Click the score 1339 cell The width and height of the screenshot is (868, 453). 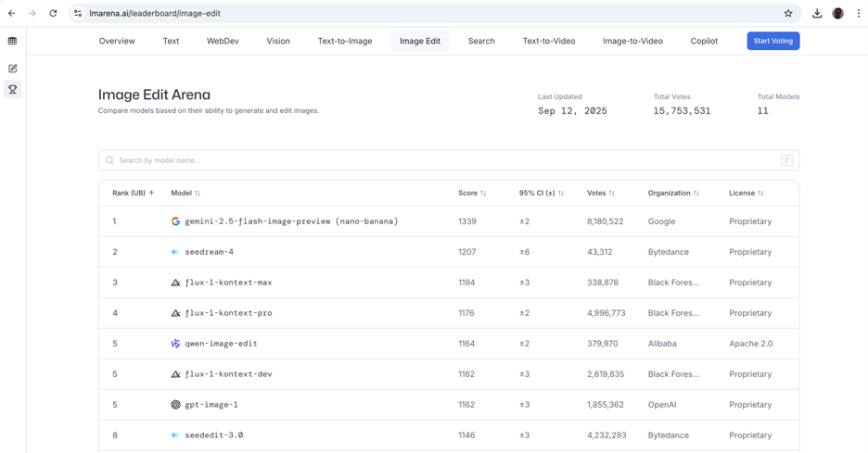[x=467, y=221]
